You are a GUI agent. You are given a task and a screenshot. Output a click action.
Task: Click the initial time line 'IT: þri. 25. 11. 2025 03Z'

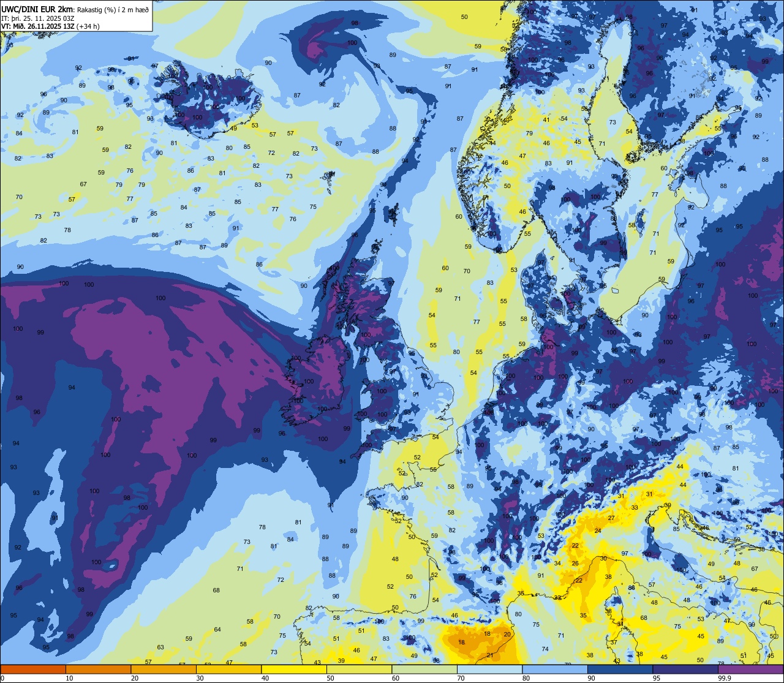[x=38, y=18]
